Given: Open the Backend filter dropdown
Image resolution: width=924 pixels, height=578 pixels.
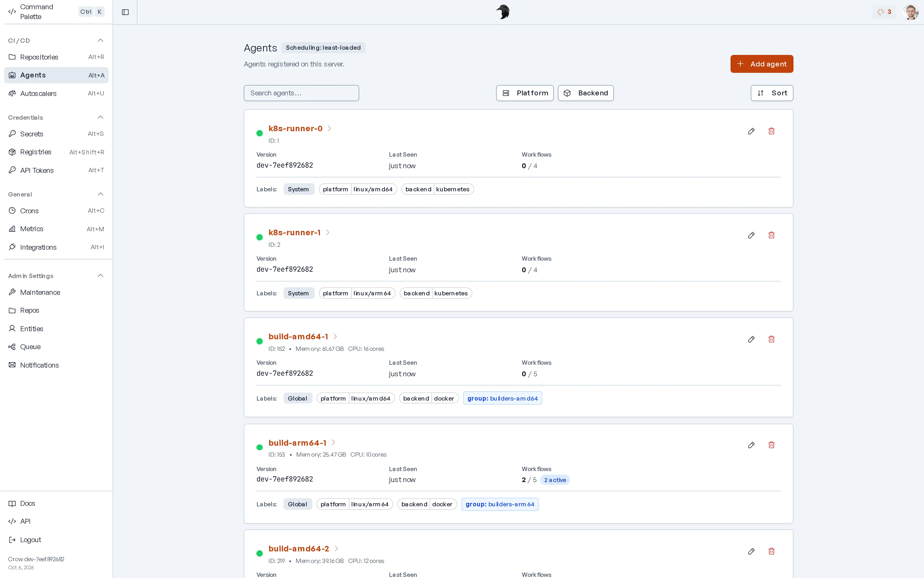Looking at the screenshot, I should pyautogui.click(x=585, y=93).
